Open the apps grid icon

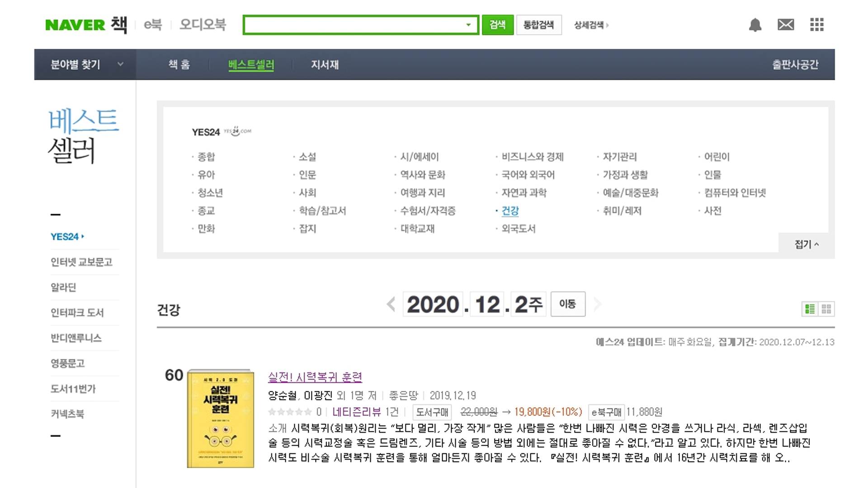click(816, 25)
